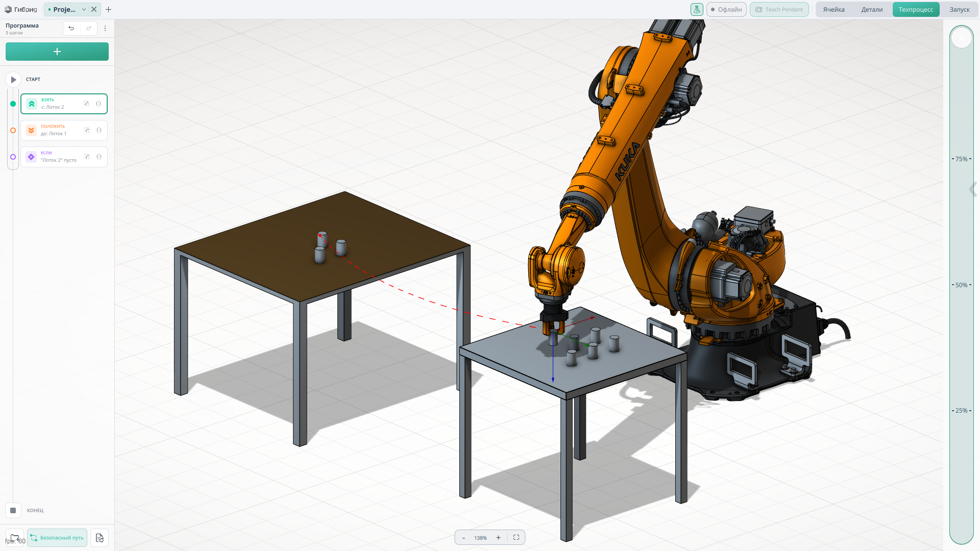This screenshot has width=980, height=551.
Task: Click the СТАРТ label
Action: click(33, 80)
